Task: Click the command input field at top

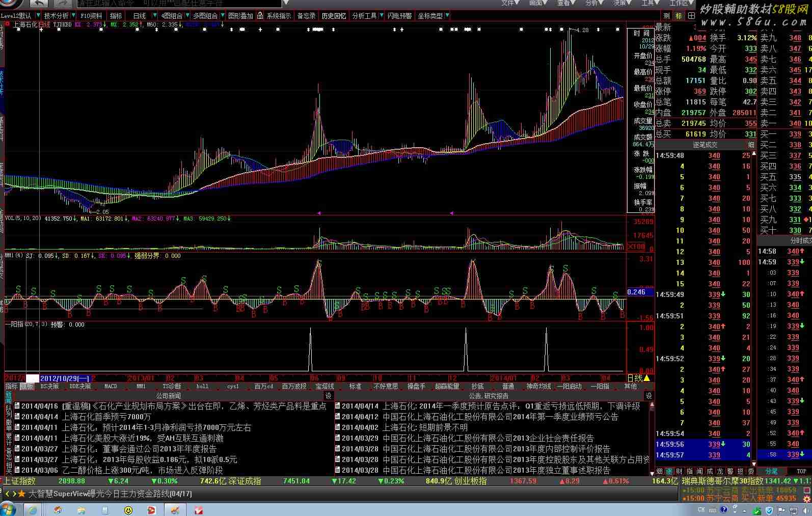Action: tap(178, 4)
